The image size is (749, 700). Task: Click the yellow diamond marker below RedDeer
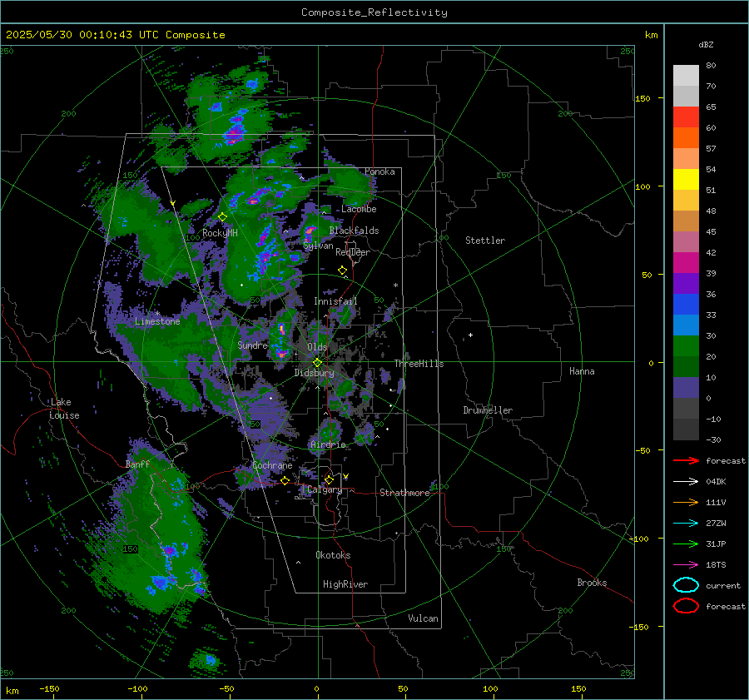coord(342,271)
